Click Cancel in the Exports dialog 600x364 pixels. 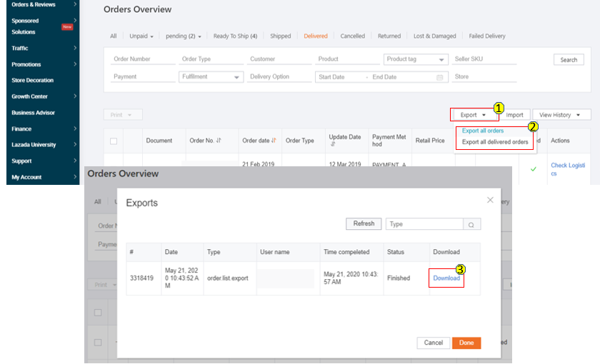(433, 343)
